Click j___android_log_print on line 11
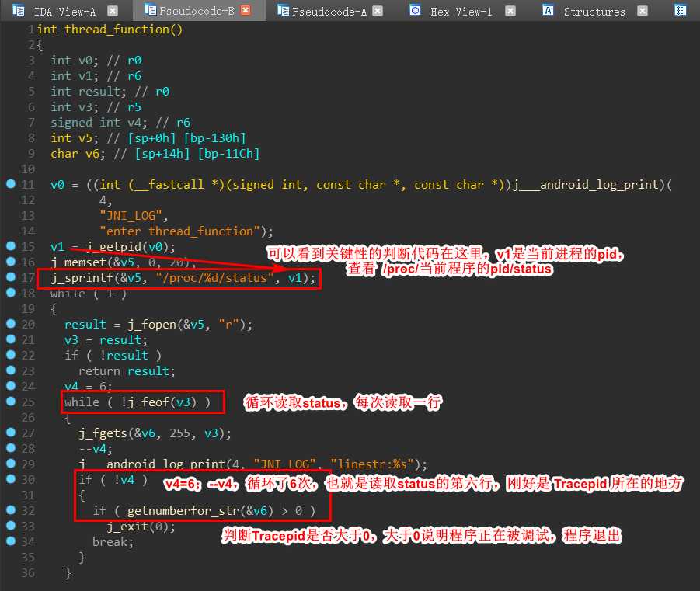The height and width of the screenshot is (591, 700). click(x=585, y=184)
